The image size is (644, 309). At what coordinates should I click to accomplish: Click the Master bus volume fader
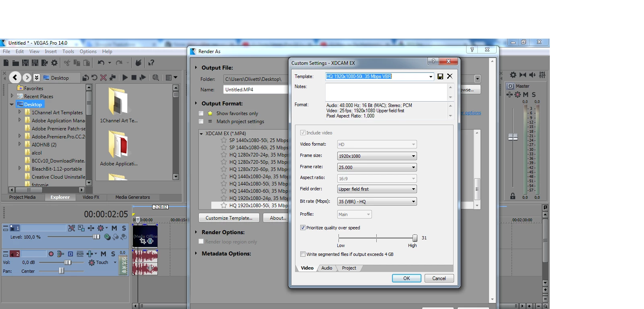point(513,137)
